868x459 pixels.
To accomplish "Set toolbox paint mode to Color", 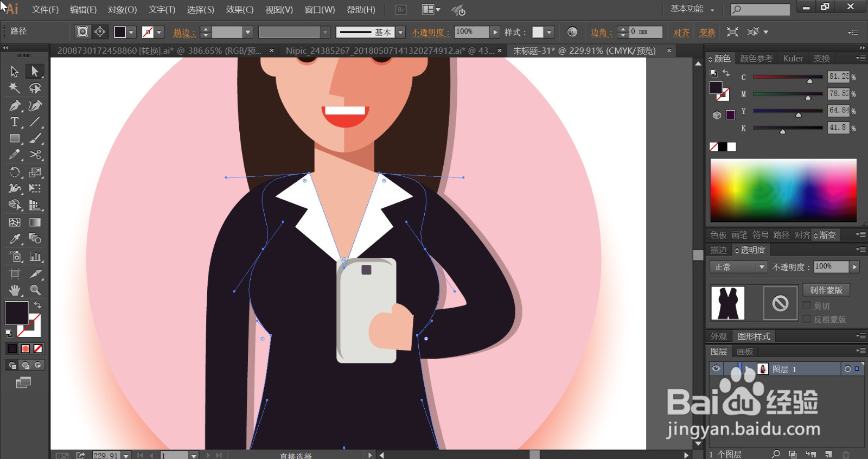I will pyautogui.click(x=12, y=348).
